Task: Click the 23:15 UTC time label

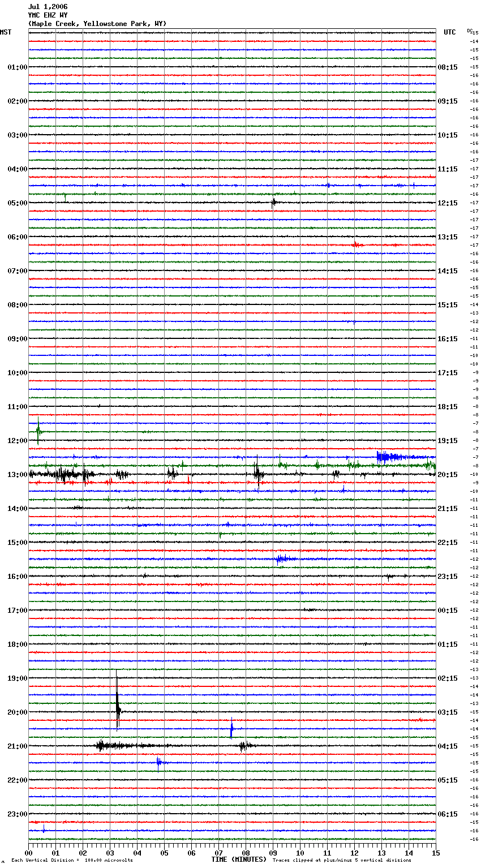Action: click(448, 577)
